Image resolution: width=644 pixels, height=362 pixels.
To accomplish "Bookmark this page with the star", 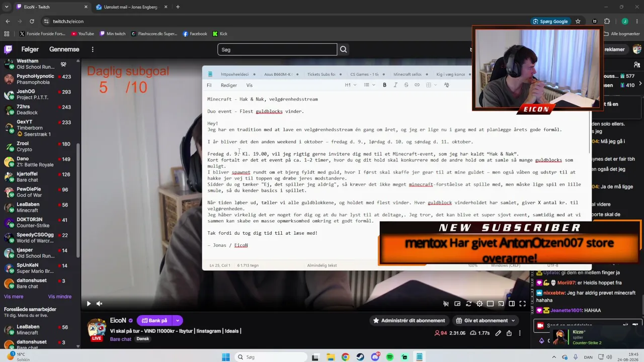I will (x=578, y=21).
